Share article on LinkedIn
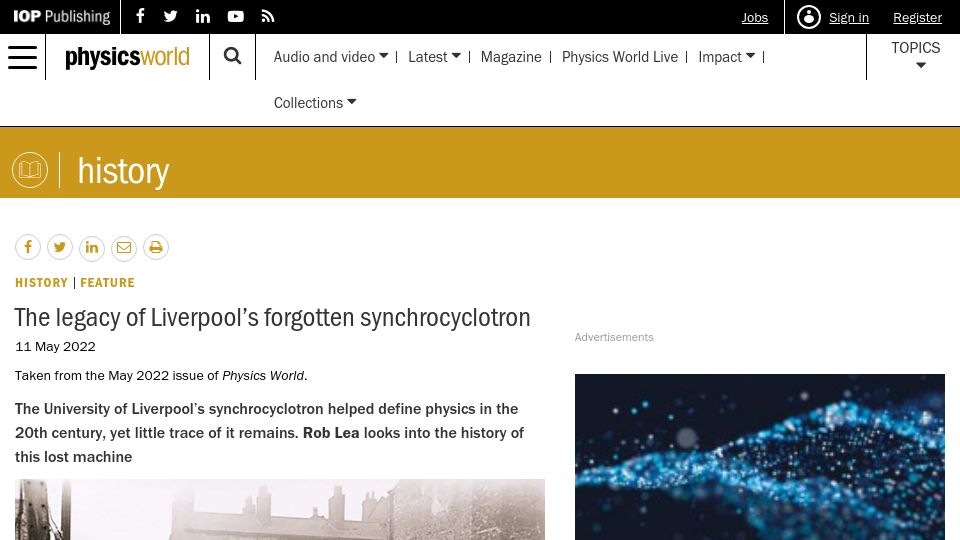This screenshot has height=540, width=960. coord(92,247)
